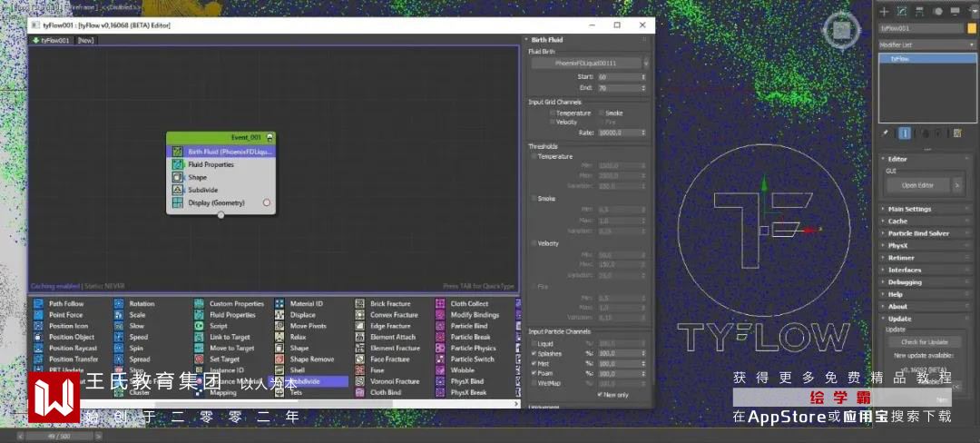Image resolution: width=980 pixels, height=443 pixels.
Task: Open the Create tab plus icon
Action: [884, 11]
